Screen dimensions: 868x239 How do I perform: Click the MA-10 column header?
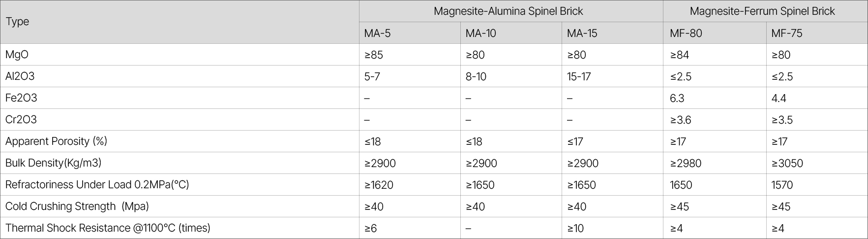480,33
